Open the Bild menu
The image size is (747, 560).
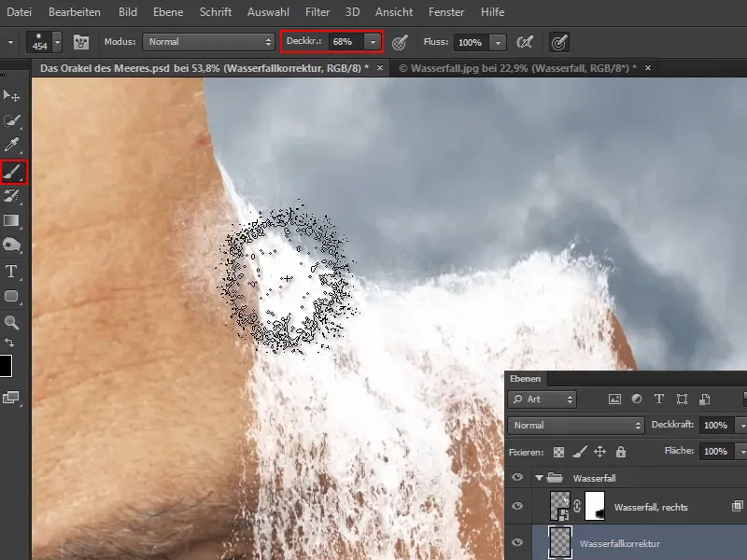tap(128, 12)
